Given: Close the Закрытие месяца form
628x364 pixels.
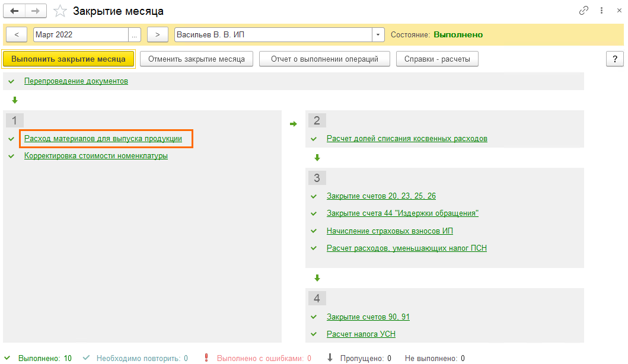Looking at the screenshot, I should [x=619, y=11].
